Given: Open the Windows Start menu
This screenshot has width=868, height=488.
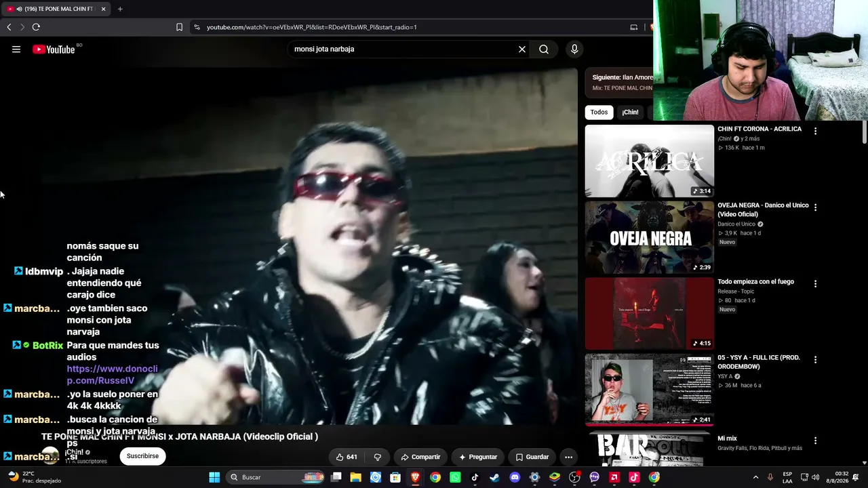Looking at the screenshot, I should point(214,477).
